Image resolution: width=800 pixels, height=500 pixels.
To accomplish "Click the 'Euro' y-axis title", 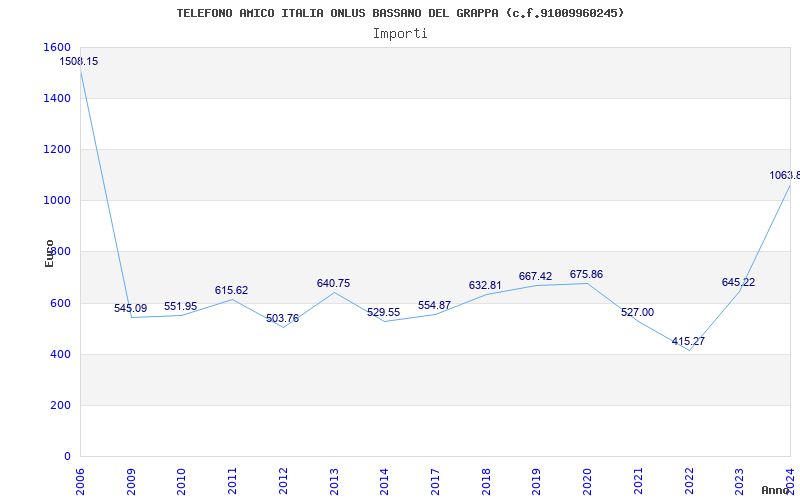I will click(x=50, y=252).
